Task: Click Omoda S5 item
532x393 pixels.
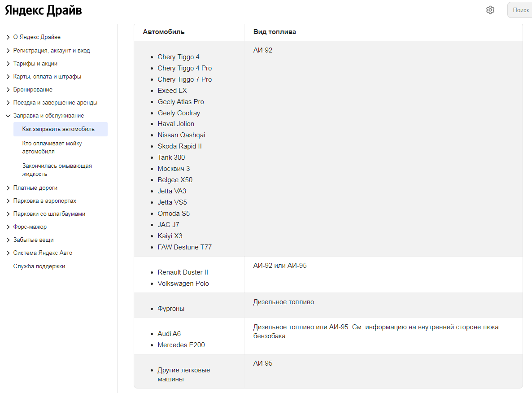Action: (174, 214)
